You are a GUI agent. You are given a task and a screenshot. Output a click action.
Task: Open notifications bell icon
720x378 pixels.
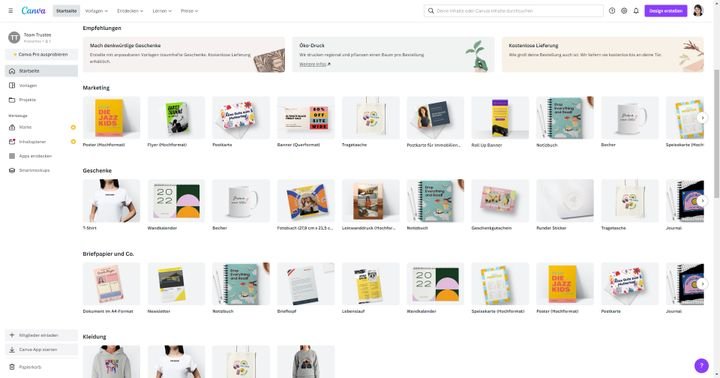click(636, 11)
